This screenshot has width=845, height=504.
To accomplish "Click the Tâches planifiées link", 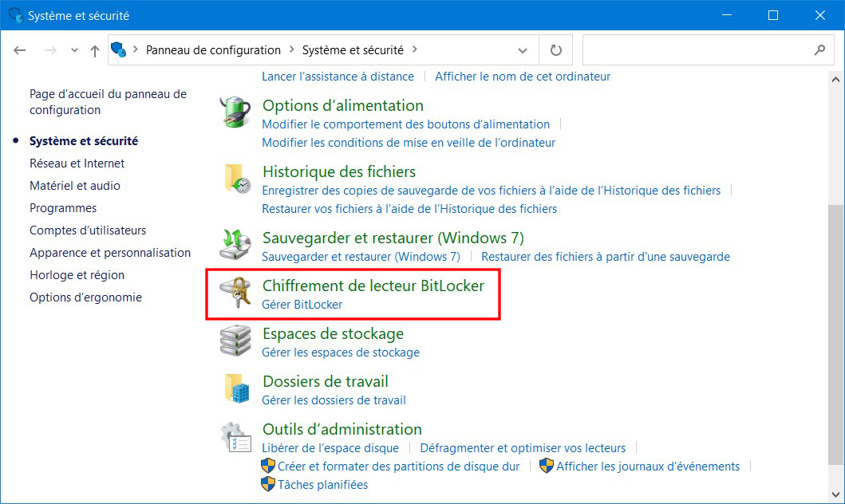I will click(323, 485).
